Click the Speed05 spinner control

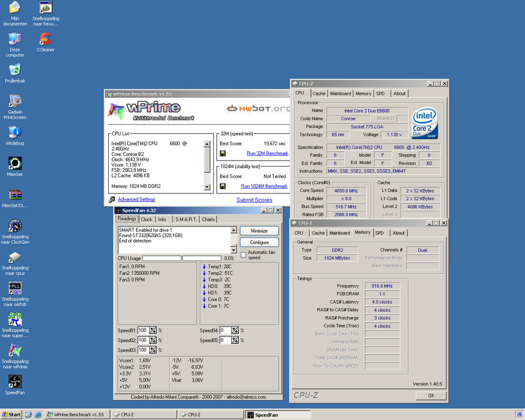click(x=235, y=341)
